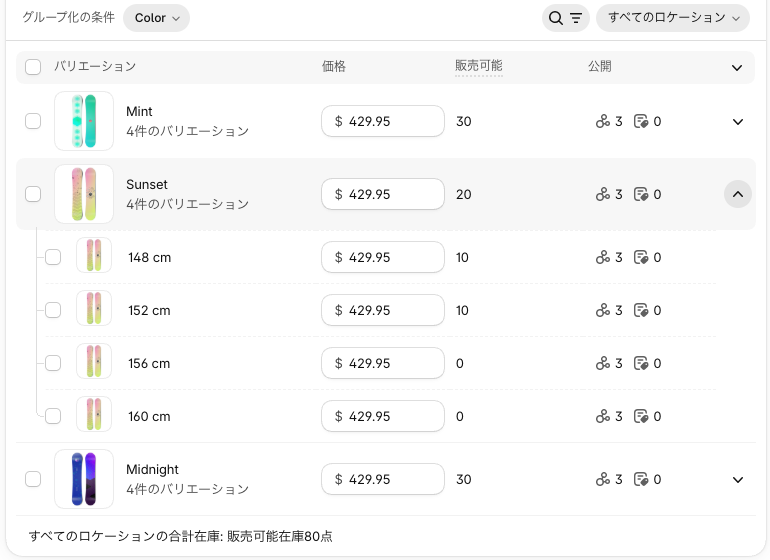Open the 152 cm variant name
Viewport: 770px width, 560px height.
[x=149, y=310]
